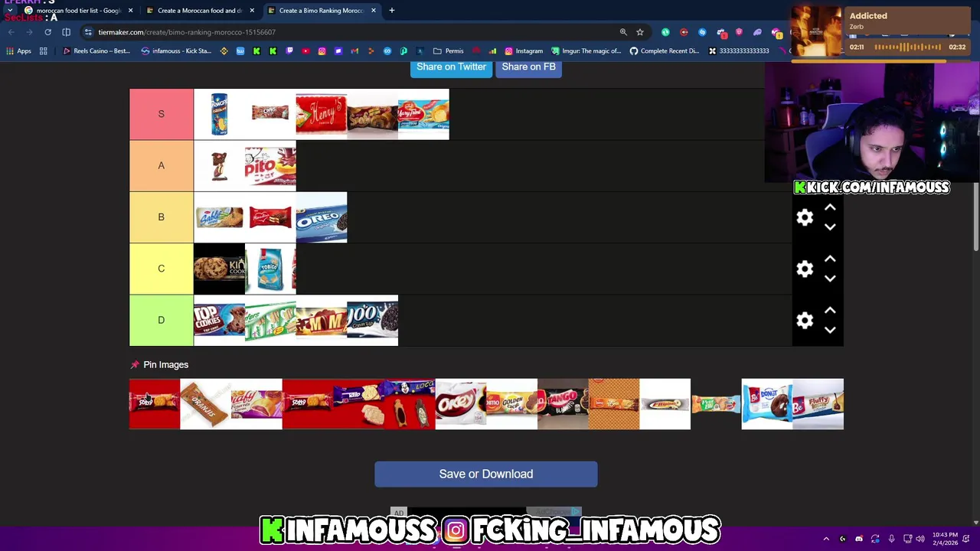Go back to previous page
Image resolution: width=980 pixels, height=551 pixels.
pos(11,32)
